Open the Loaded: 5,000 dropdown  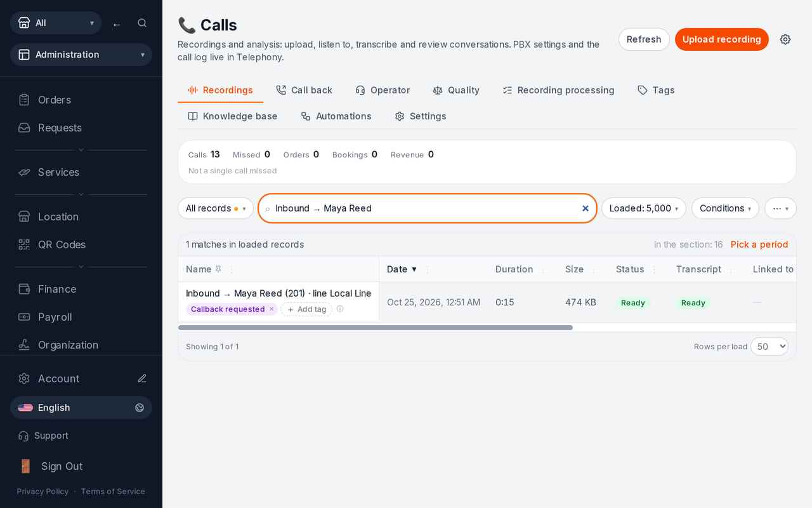click(643, 208)
